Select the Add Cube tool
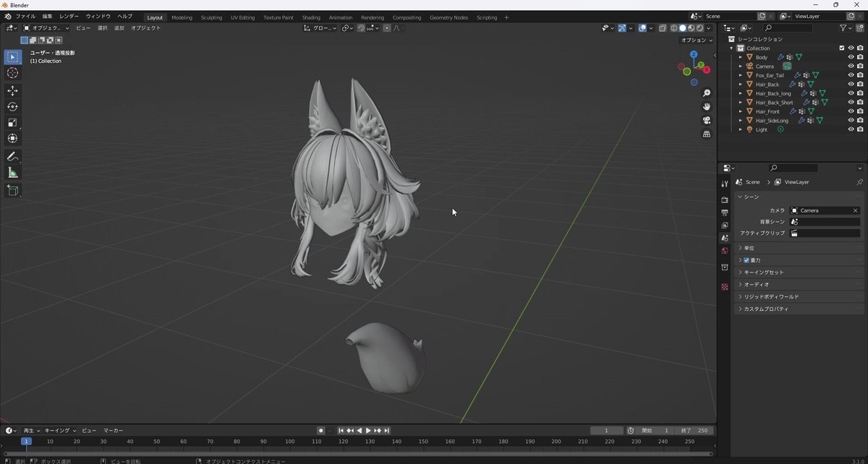This screenshot has height=464, width=868. (x=12, y=191)
